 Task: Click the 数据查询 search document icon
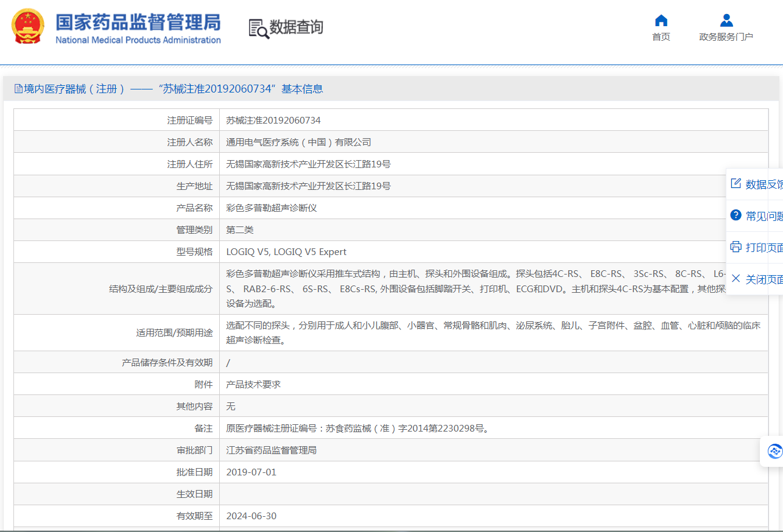259,29
